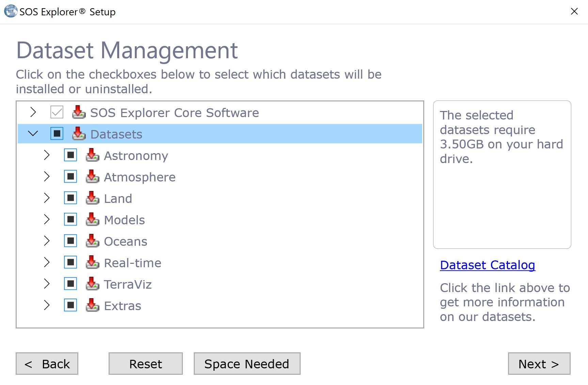Expand the SOS Explorer Core Software node
The image size is (588, 385).
tap(33, 112)
